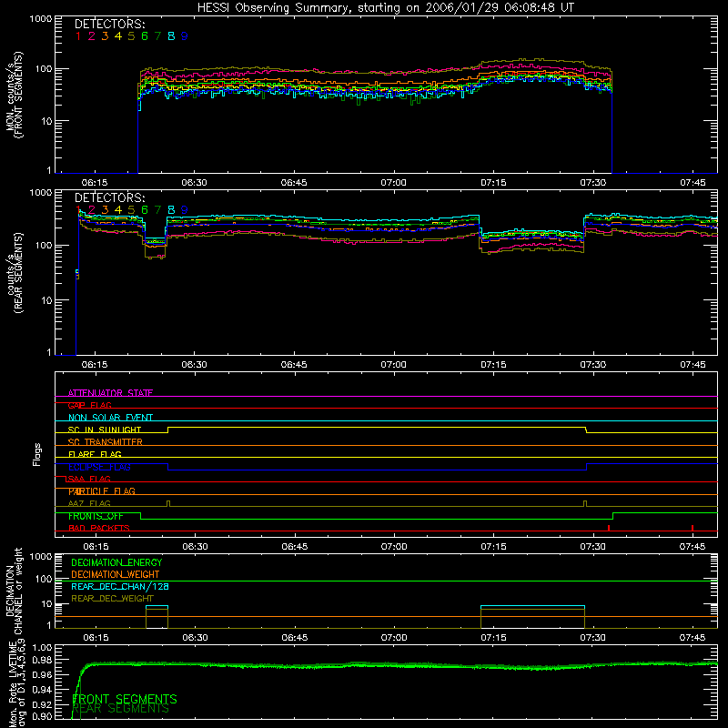The width and height of the screenshot is (728, 728).
Task: Click the HESSI Observing Summary title text
Action: [x=385, y=8]
